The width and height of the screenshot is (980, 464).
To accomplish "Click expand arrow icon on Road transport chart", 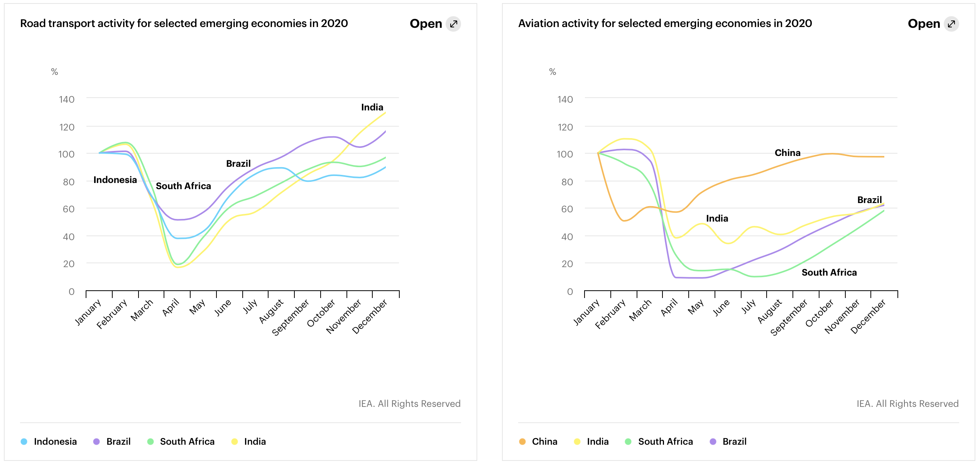I will coord(453,24).
